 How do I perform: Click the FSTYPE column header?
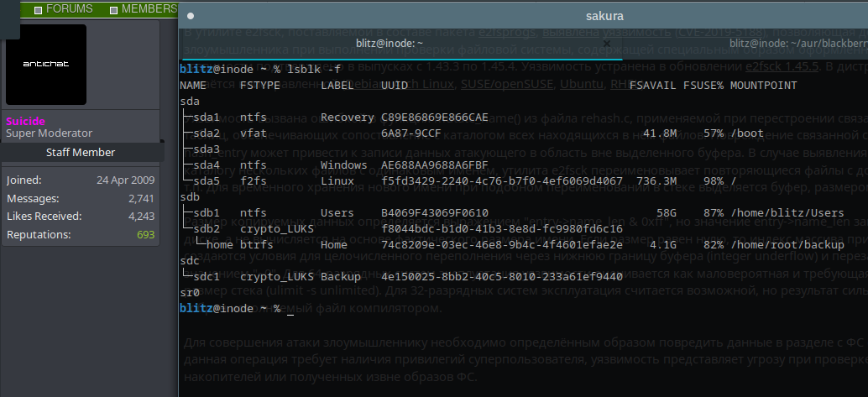tap(259, 86)
